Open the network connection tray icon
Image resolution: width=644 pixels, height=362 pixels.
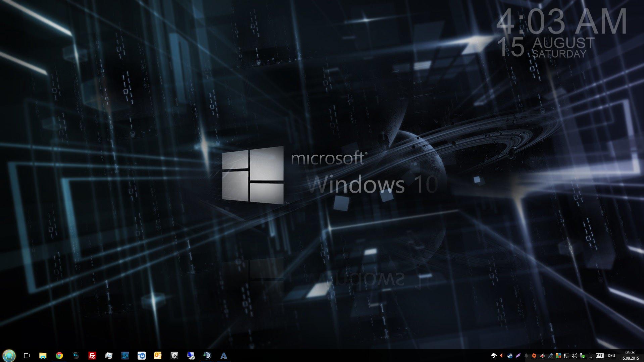click(566, 356)
